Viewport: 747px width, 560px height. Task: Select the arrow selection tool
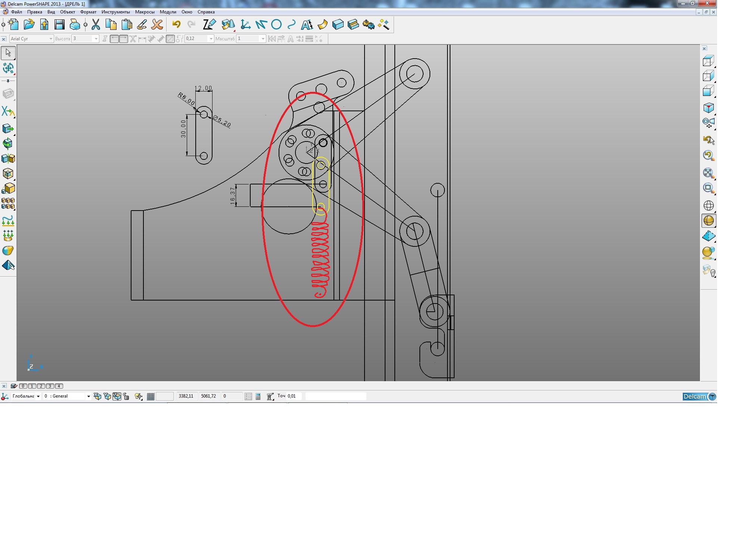(x=8, y=53)
